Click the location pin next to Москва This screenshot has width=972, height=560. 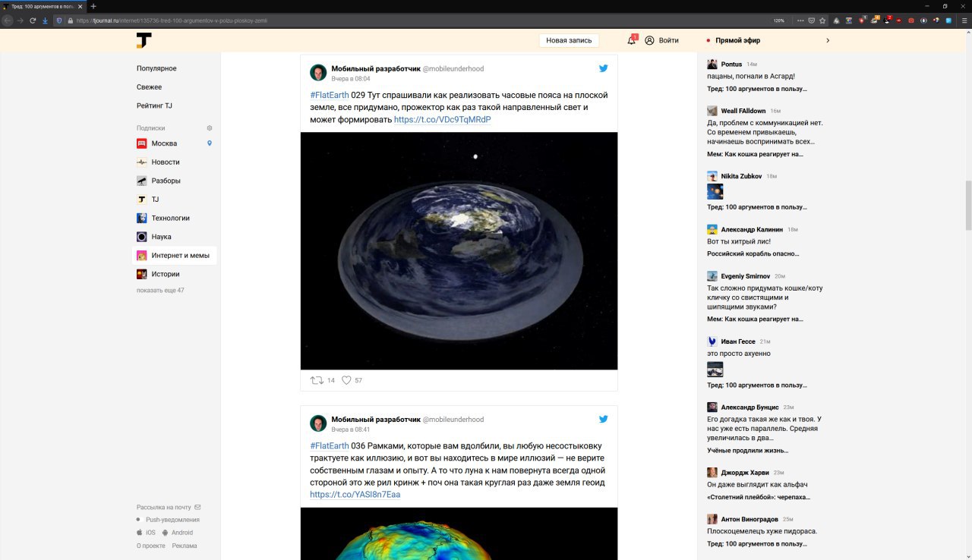[210, 143]
